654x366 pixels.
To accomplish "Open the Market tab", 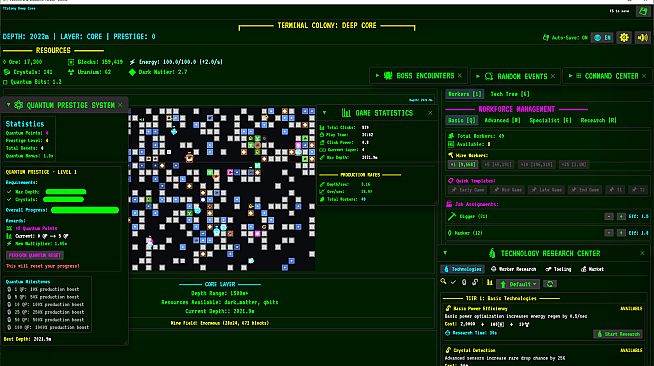I will 592,269.
